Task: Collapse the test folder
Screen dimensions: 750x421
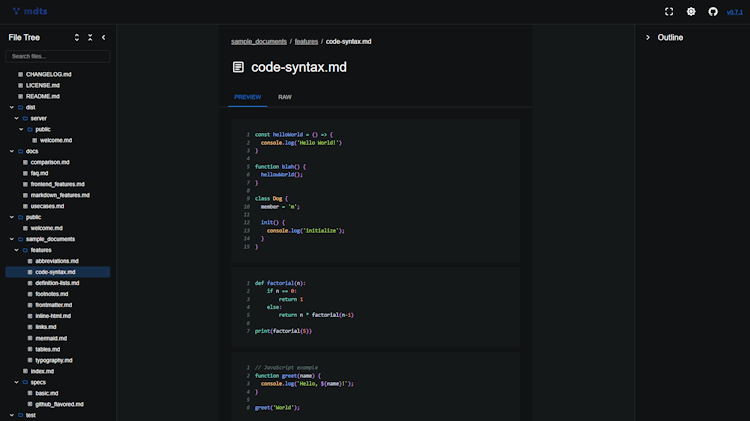Action: pos(12,415)
